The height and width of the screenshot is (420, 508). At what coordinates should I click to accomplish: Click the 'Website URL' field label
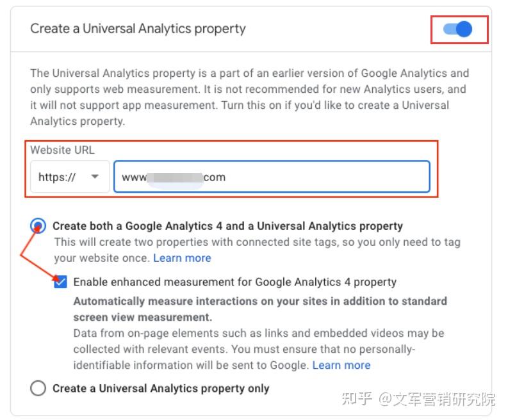tap(62, 150)
